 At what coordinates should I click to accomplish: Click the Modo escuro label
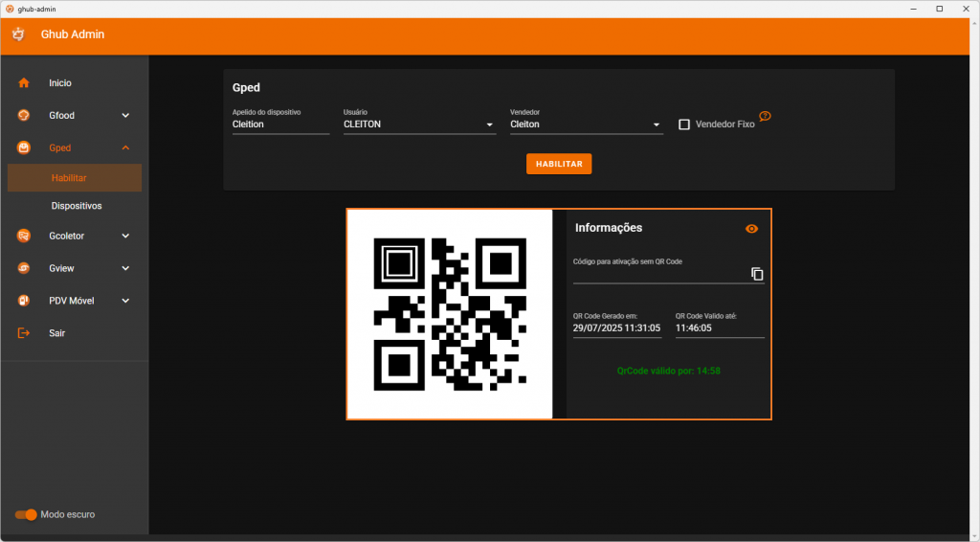(x=68, y=514)
